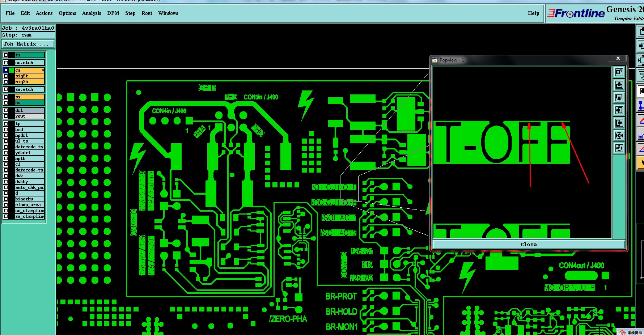The height and width of the screenshot is (335, 644).
Task: Click the blue connected-nodes tool in the right toolbar
Action: point(641,105)
